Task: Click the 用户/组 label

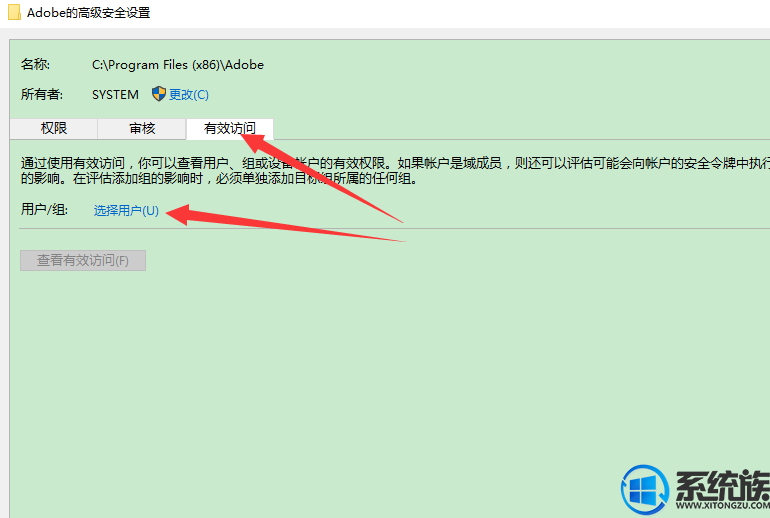Action: [x=44, y=210]
